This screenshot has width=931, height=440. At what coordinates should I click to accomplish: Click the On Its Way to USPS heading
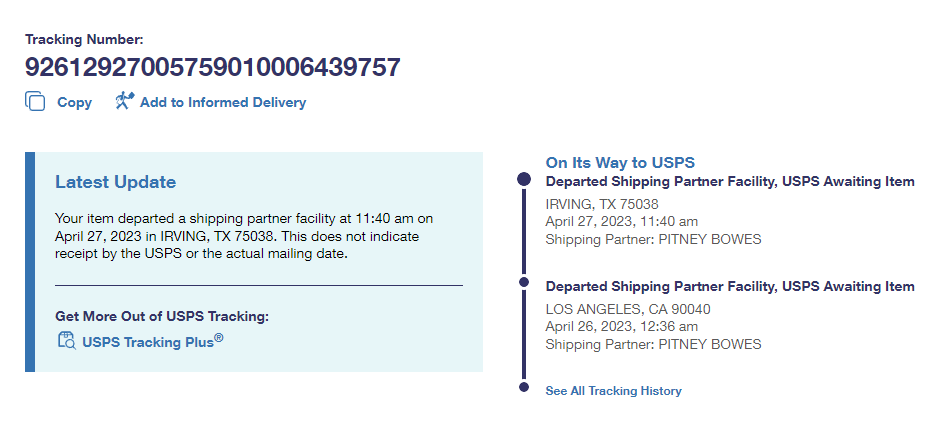(619, 162)
